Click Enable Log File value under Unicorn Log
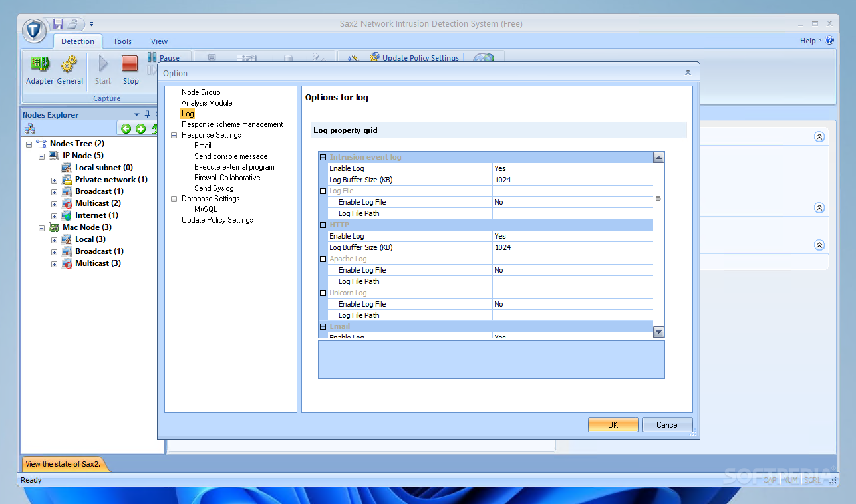Screen dimensions: 856x504 (x=573, y=304)
